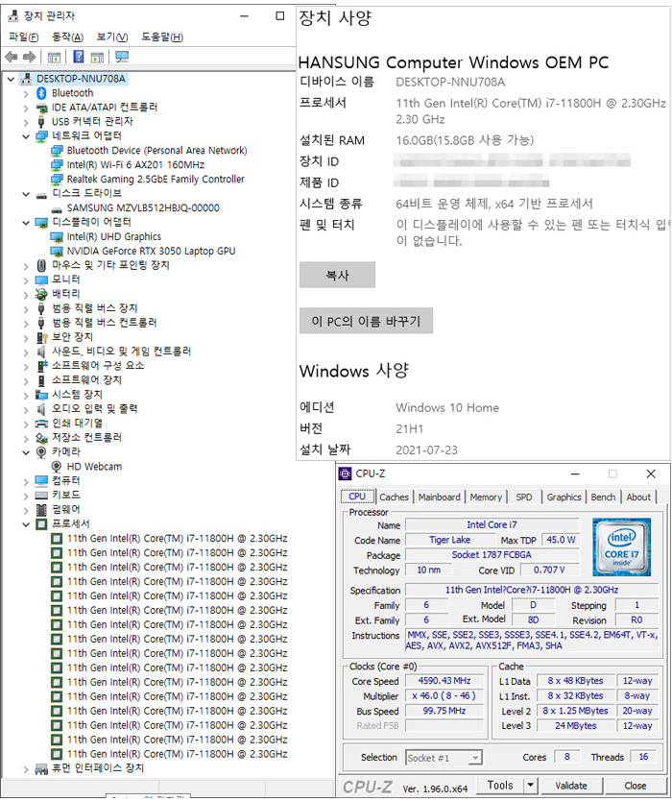Open the 동작(A) menu
Viewport: 672px width, 801px height.
pyautogui.click(x=67, y=36)
